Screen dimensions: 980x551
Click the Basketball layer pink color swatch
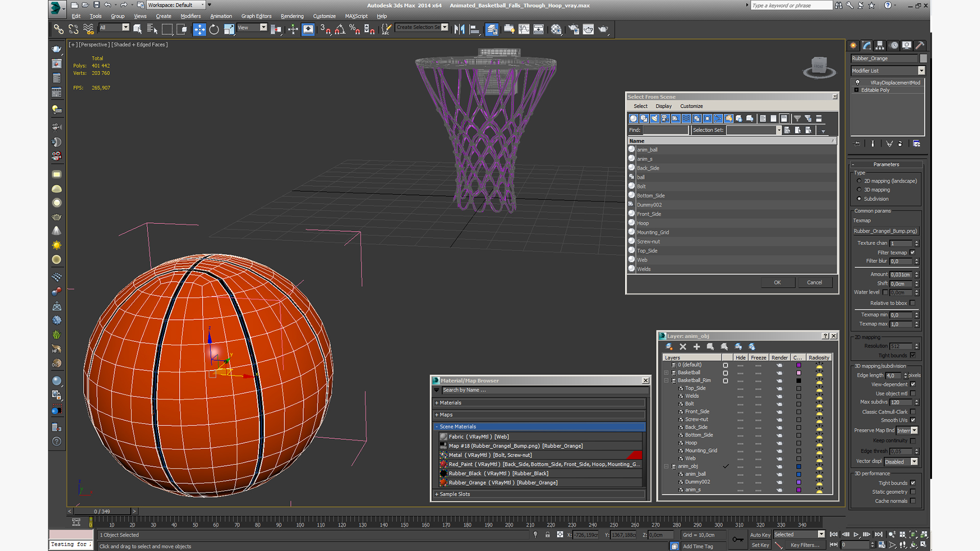coord(799,373)
